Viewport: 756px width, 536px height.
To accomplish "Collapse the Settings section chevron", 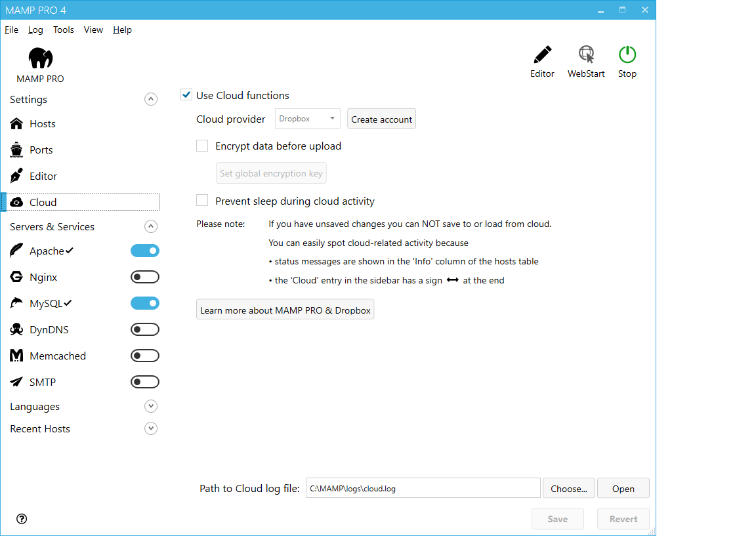I will coord(151,99).
